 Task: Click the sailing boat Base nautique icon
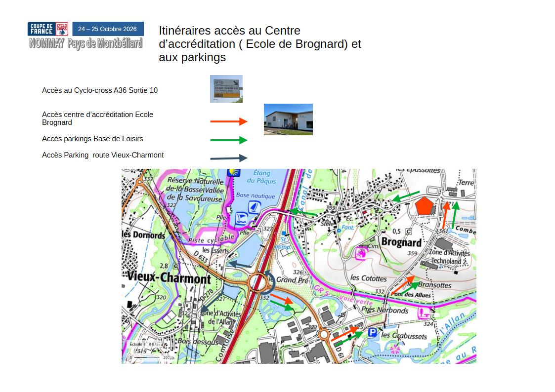click(x=254, y=206)
